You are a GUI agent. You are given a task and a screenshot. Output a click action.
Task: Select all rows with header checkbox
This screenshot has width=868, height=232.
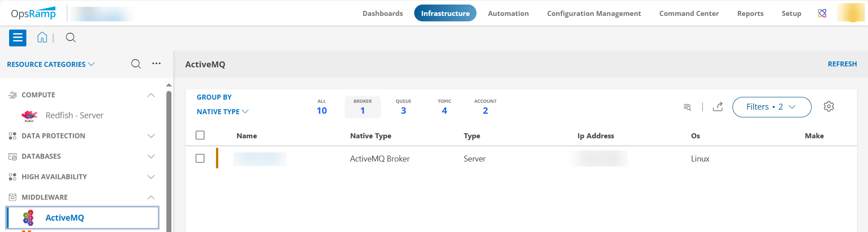pyautogui.click(x=200, y=135)
